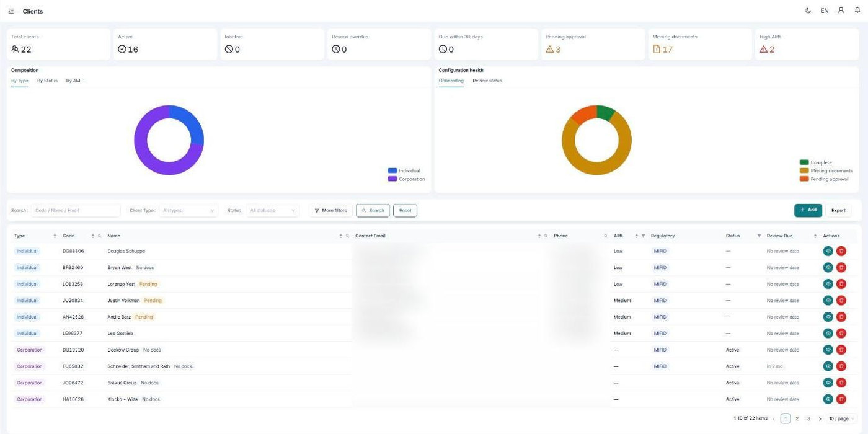Switch Composition chart to By AML
Viewport: 868px width, 434px height.
click(74, 81)
